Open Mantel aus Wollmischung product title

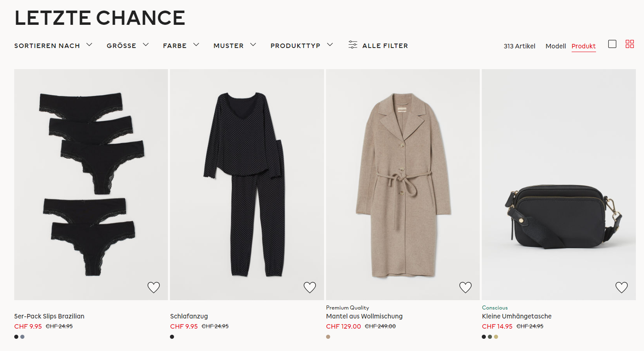pyautogui.click(x=364, y=316)
